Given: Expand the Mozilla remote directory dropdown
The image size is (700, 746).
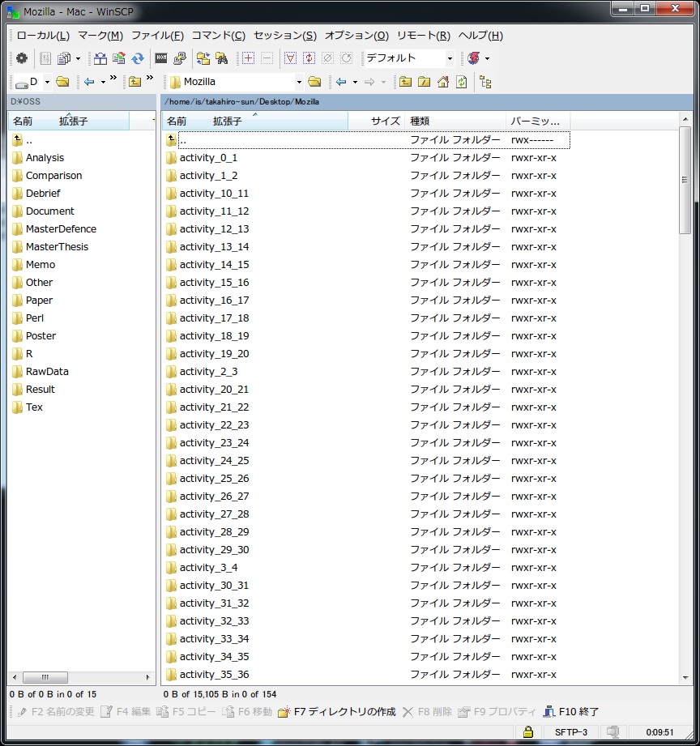Looking at the screenshot, I should click(299, 83).
